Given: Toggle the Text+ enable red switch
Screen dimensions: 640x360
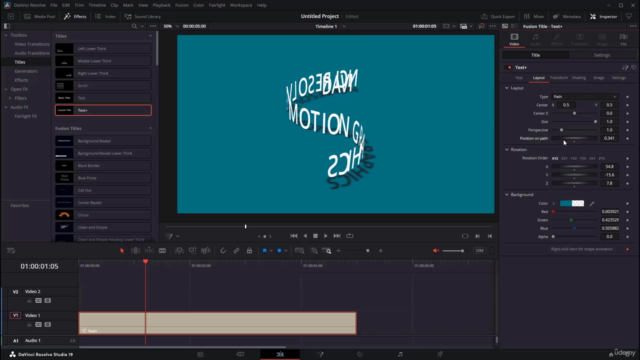Looking at the screenshot, I should click(x=509, y=67).
